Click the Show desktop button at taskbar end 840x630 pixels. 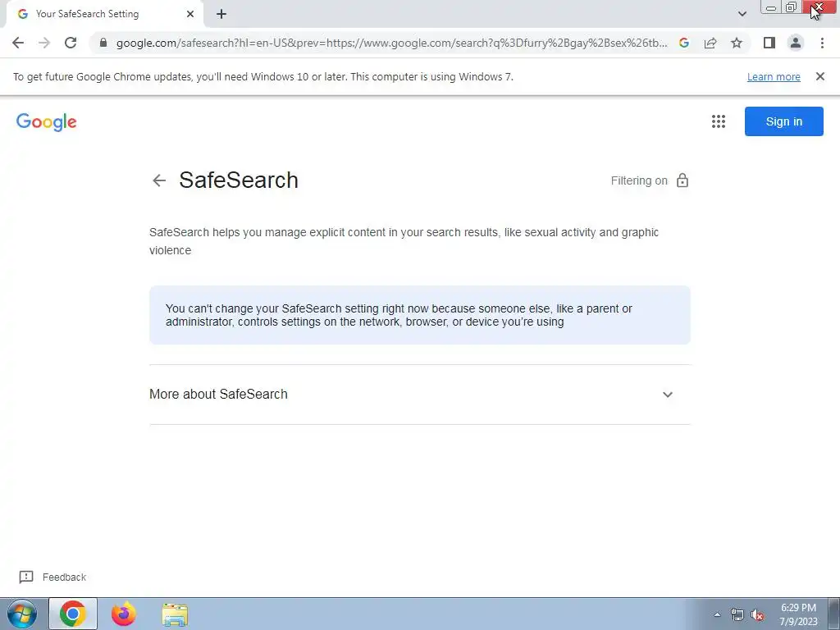[834, 614]
